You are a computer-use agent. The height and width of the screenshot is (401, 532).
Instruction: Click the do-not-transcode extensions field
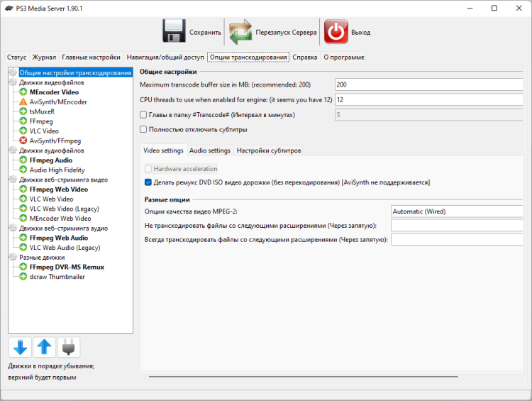coord(457,226)
